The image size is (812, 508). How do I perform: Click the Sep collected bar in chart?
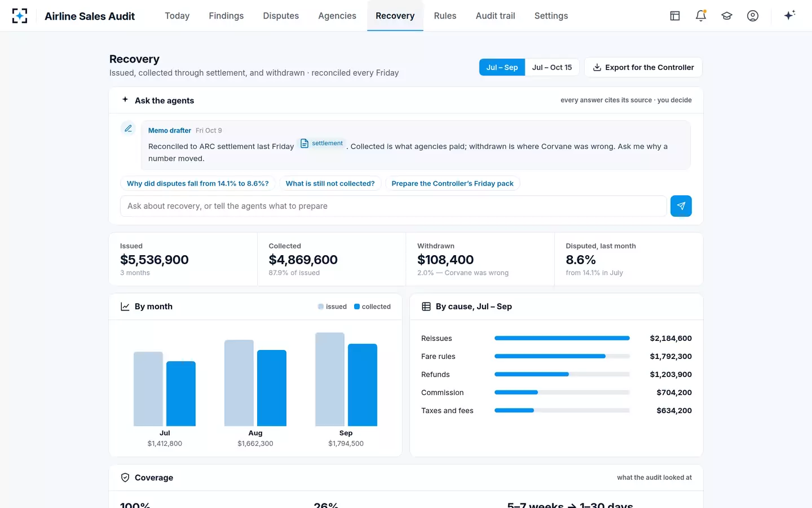tap(363, 385)
